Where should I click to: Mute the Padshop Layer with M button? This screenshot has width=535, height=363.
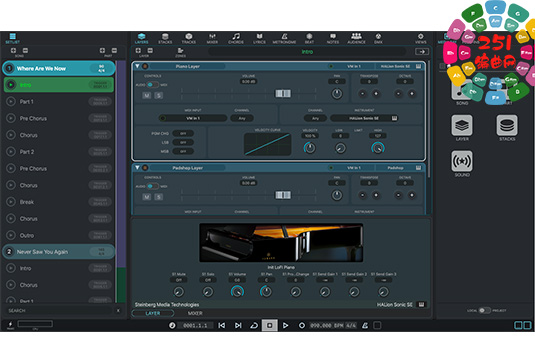147,197
